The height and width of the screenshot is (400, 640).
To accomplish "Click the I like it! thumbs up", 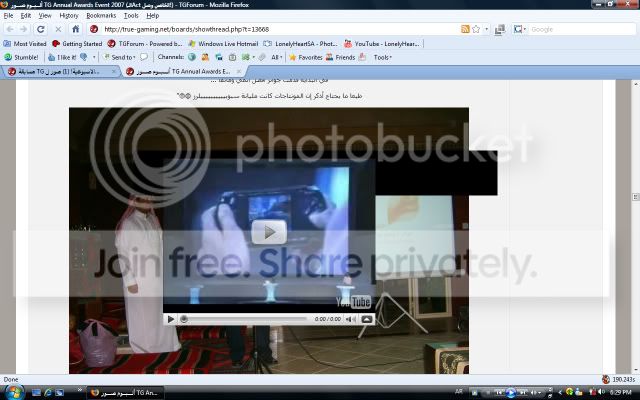I will 62,57.
